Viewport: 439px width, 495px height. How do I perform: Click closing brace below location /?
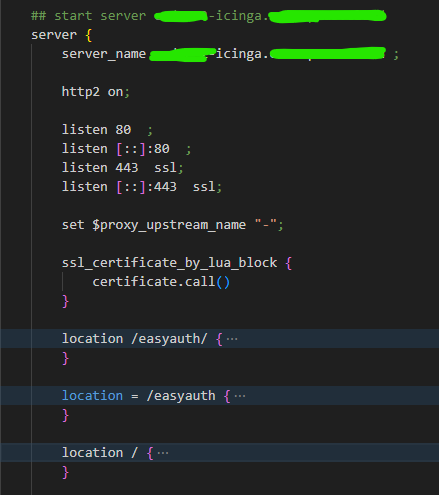[x=65, y=472]
